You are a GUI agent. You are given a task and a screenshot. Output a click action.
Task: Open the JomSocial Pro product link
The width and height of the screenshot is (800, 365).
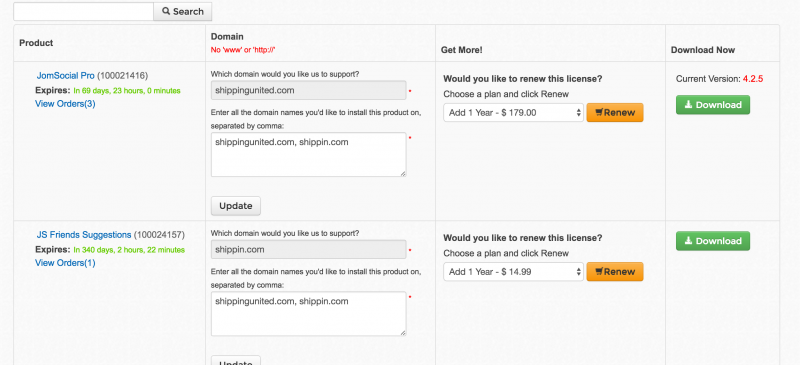coord(65,76)
